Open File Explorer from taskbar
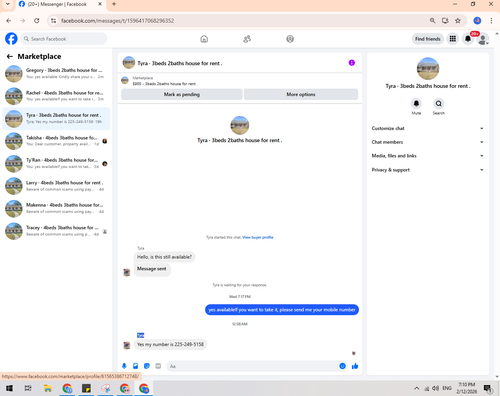The image size is (500, 396). pos(48,388)
